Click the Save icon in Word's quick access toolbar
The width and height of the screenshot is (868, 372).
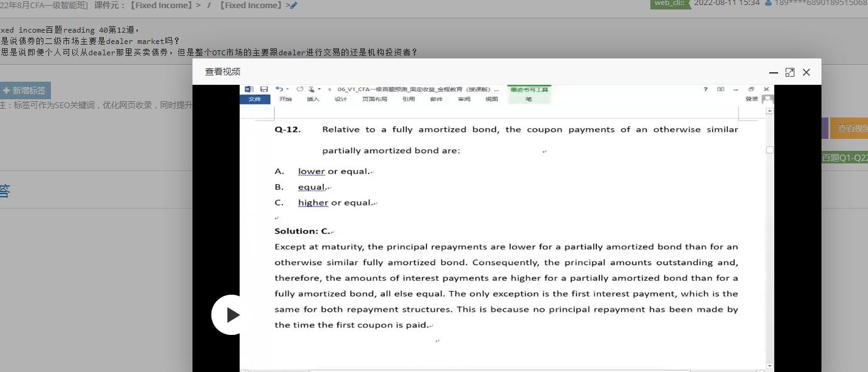pyautogui.click(x=264, y=89)
